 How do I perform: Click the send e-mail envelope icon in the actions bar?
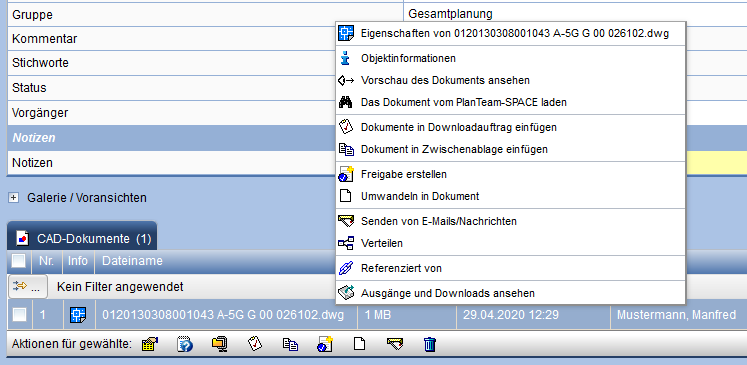click(395, 343)
